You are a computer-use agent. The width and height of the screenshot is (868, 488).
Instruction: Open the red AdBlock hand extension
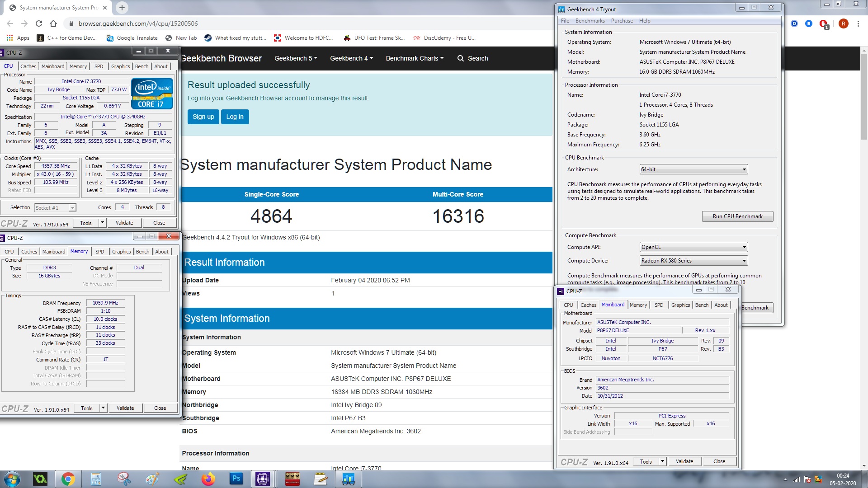(x=824, y=24)
